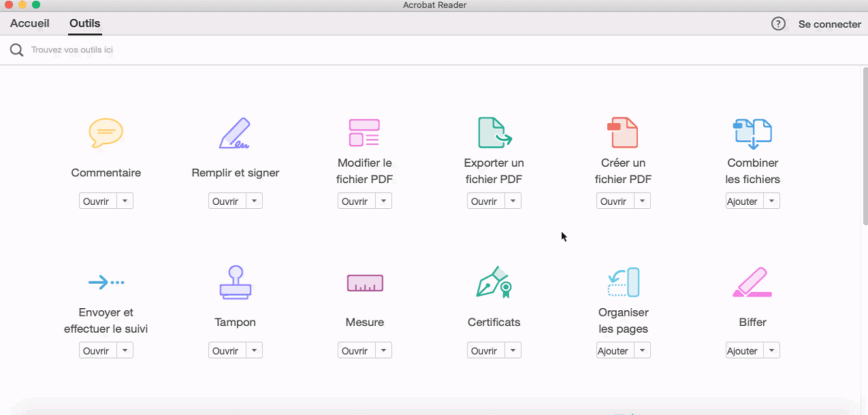Expand the Organiser les pages dropdown arrow
The height and width of the screenshot is (415, 868).
[x=642, y=350]
